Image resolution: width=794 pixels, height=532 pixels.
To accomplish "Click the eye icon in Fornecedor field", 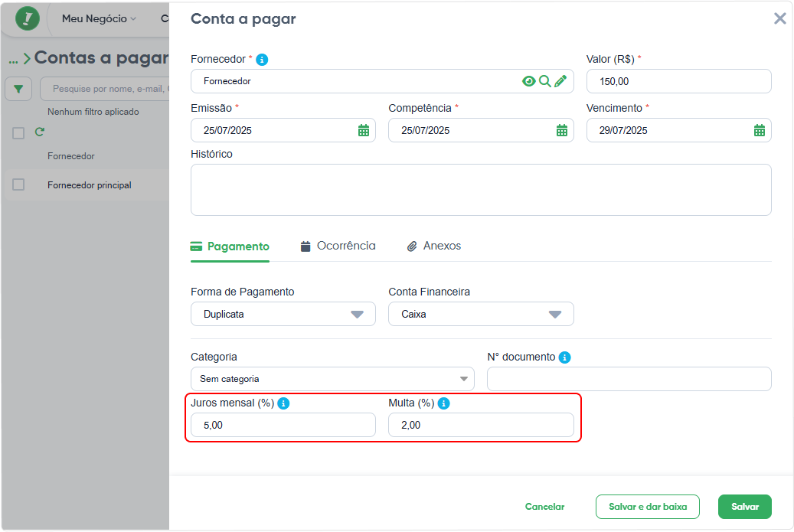I will 528,81.
